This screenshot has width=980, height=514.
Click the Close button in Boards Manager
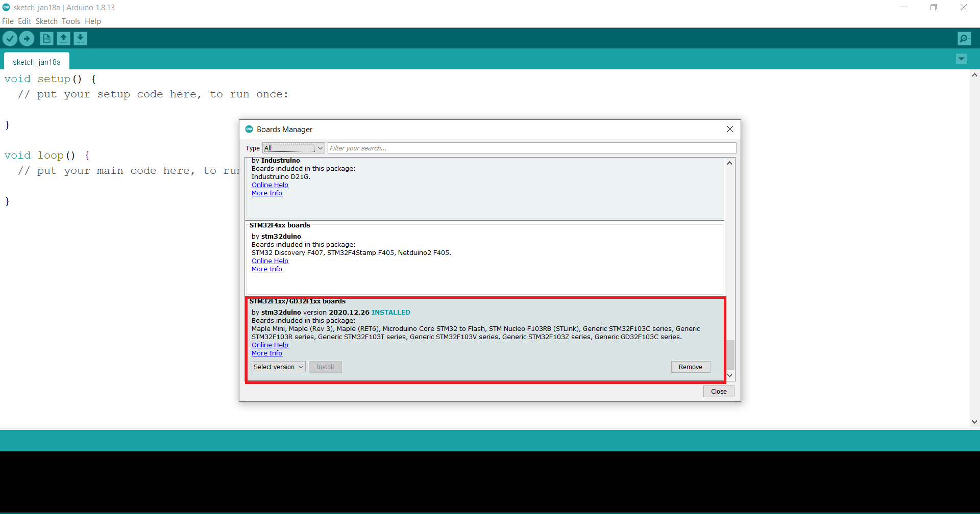coord(719,392)
